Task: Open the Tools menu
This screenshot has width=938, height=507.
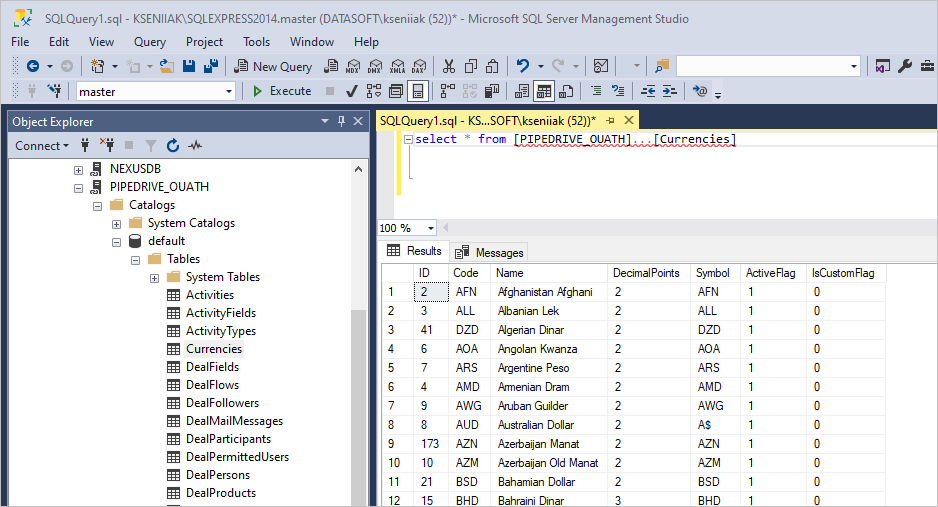Action: pyautogui.click(x=256, y=42)
